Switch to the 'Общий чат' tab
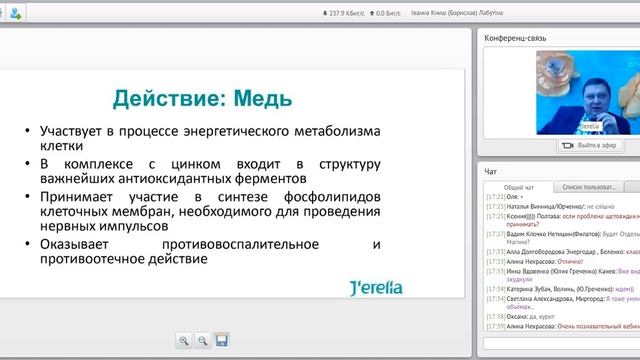Viewport: 640px width, 360px height. 518,187
